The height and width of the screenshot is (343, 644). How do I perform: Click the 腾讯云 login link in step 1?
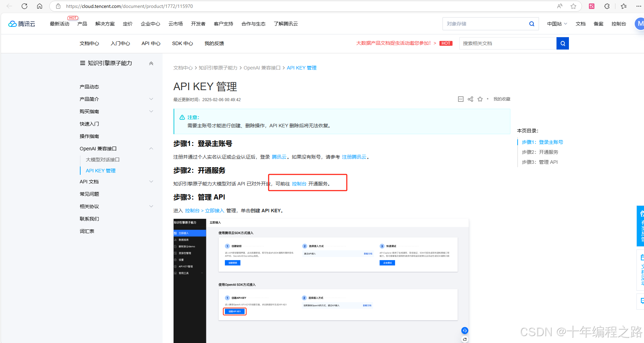[x=279, y=157]
